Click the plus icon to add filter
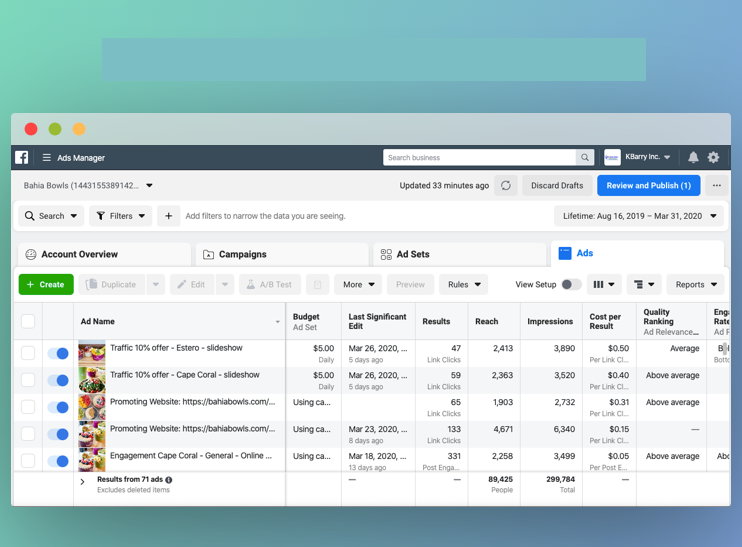742x547 pixels. 168,216
